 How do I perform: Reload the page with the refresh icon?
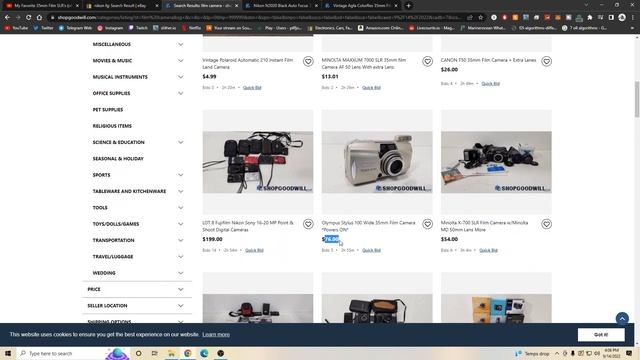(28, 18)
